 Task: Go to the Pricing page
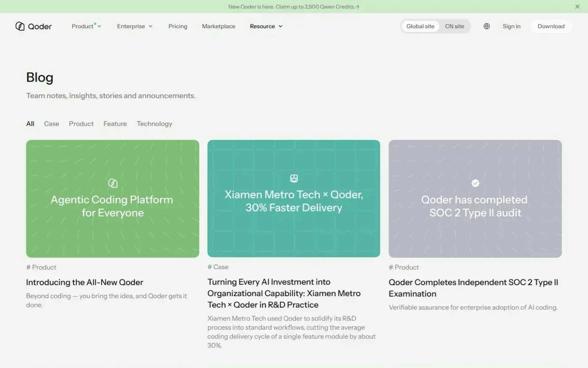click(x=178, y=26)
